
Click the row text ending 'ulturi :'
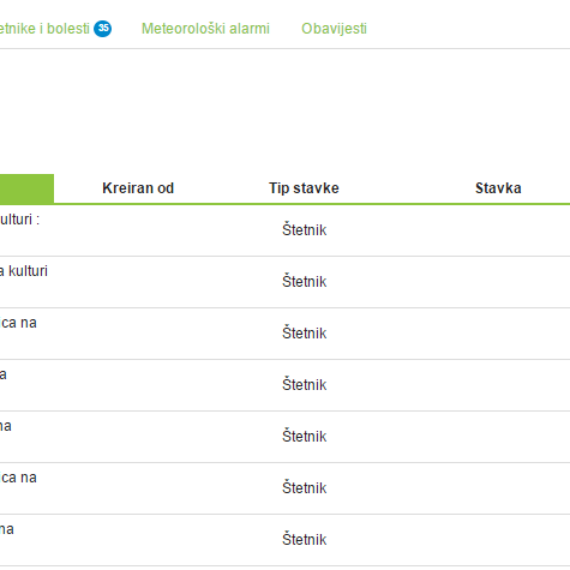[20, 220]
